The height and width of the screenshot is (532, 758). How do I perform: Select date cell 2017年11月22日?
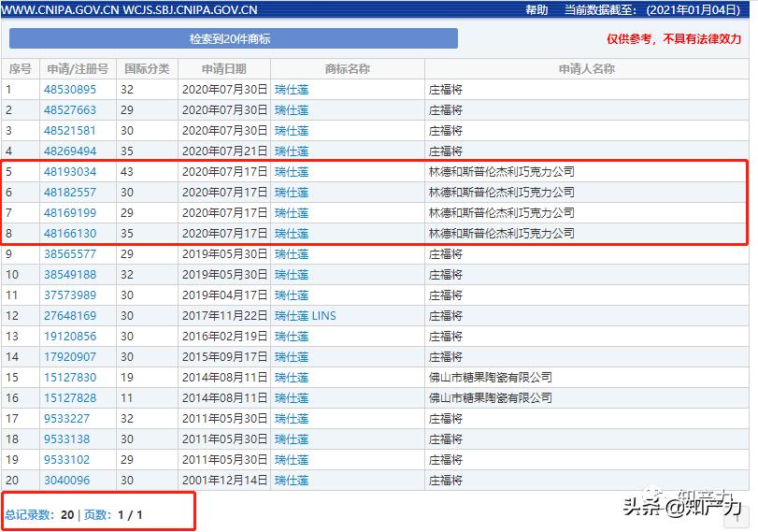[x=225, y=315]
